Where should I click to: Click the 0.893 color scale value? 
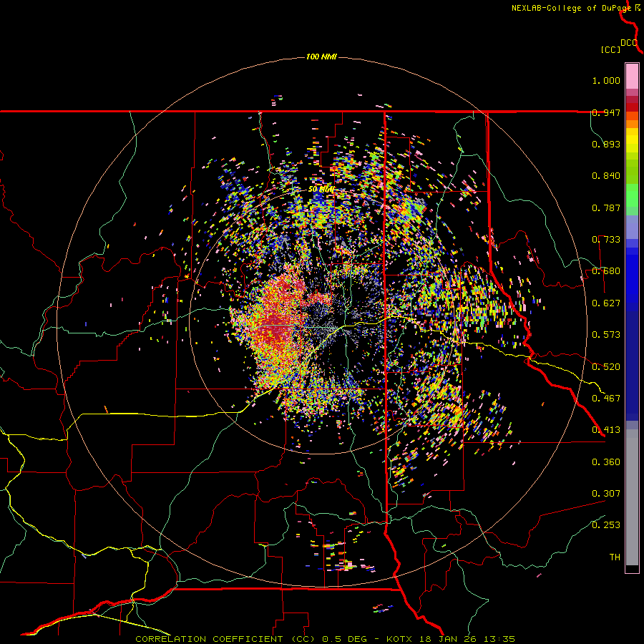coord(606,144)
